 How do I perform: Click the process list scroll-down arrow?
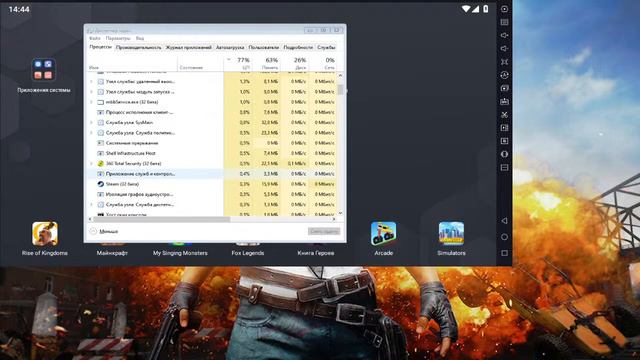click(340, 213)
